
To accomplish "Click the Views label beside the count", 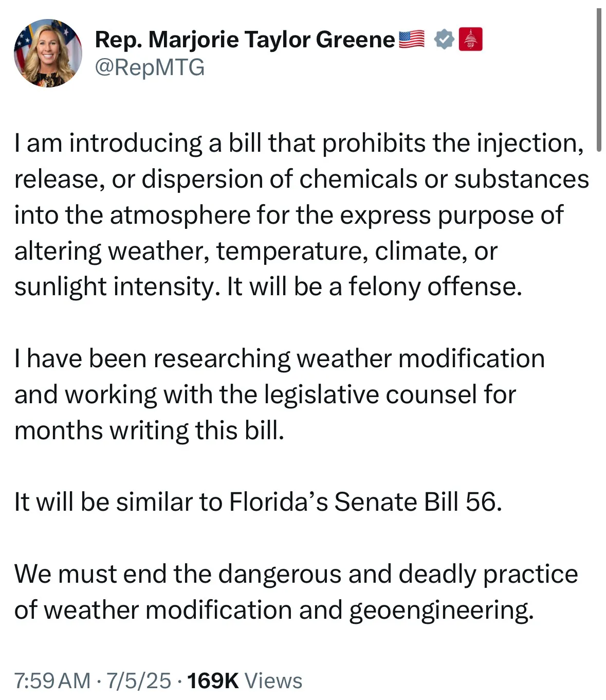I will [x=273, y=680].
